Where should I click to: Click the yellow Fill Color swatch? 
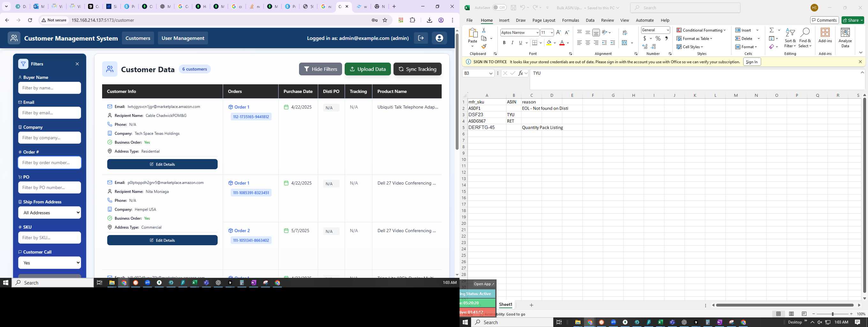pos(549,43)
